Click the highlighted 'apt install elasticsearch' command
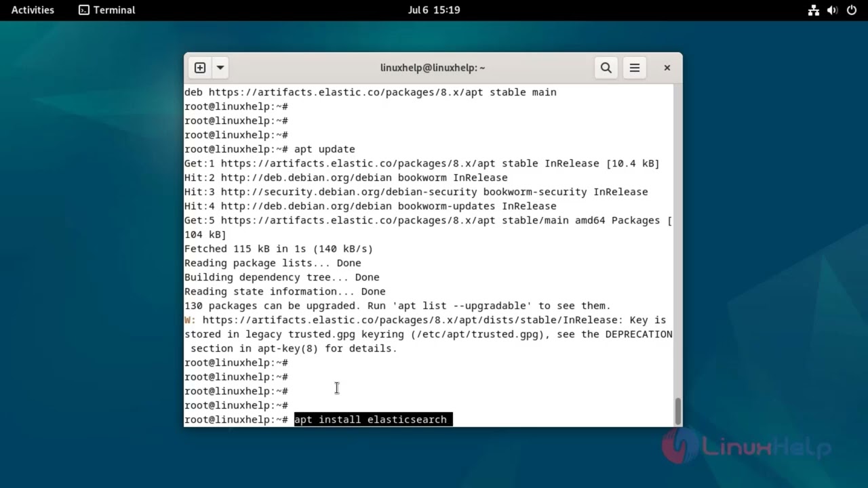Viewport: 868px width, 488px height. [373, 420]
